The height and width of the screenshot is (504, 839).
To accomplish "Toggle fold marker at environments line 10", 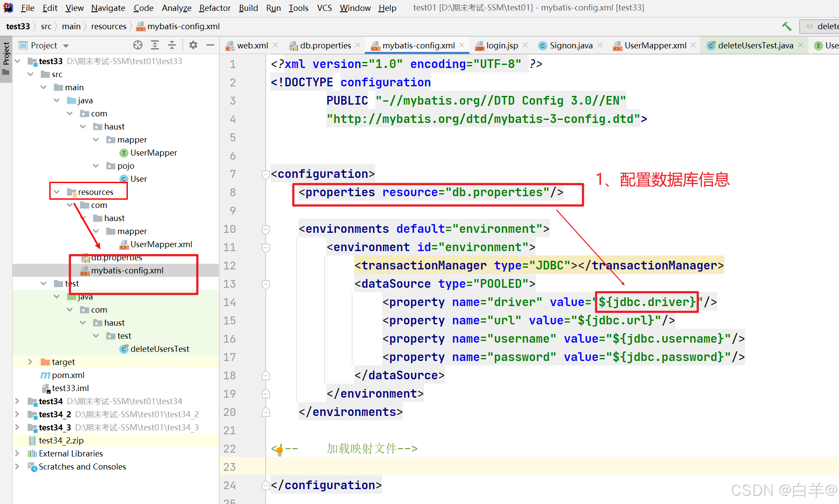I will (265, 229).
